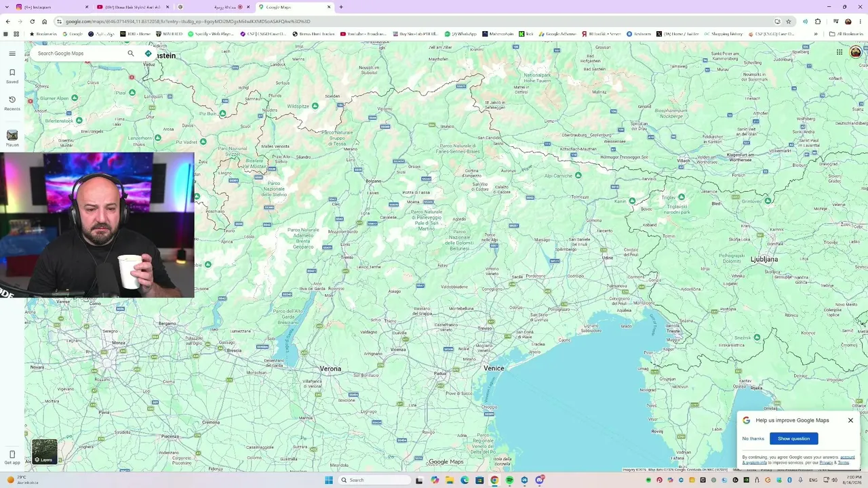The width and height of the screenshot is (868, 488).
Task: Open the Google AdSense bookmark
Action: (x=557, y=34)
